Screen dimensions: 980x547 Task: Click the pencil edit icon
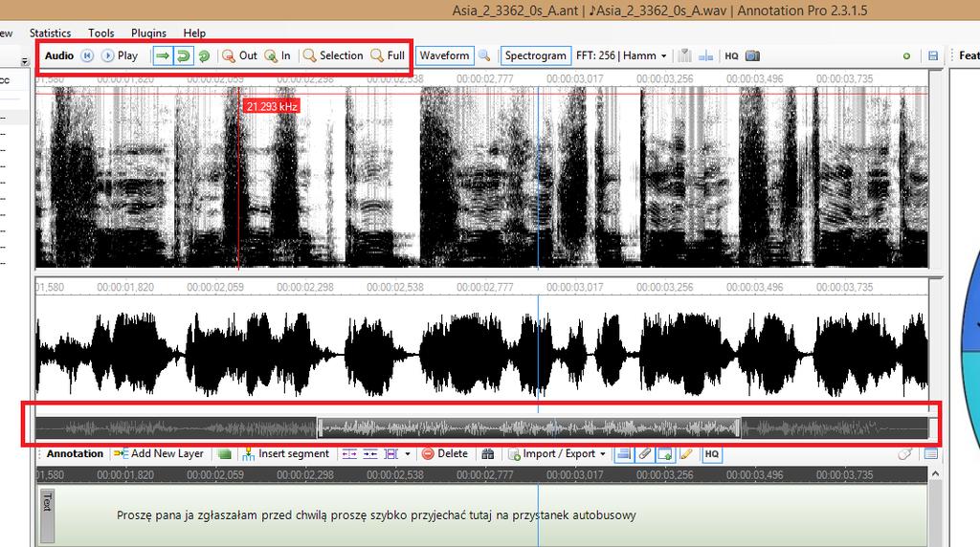tap(686, 454)
